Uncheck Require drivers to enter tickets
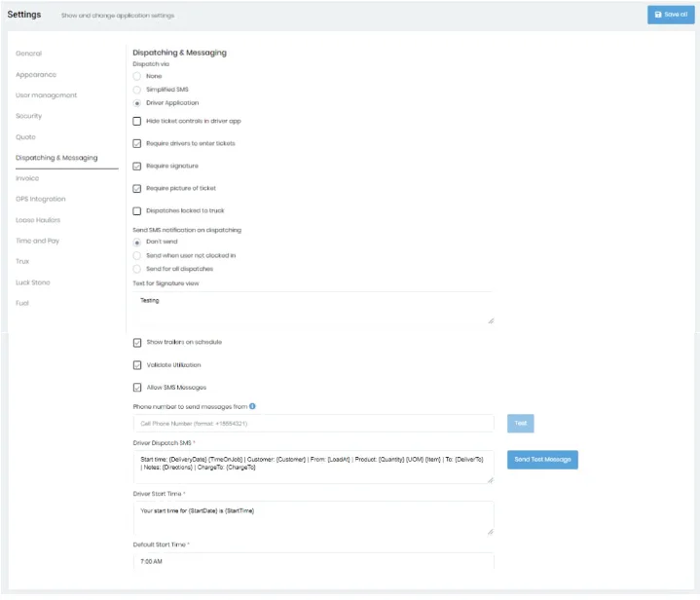The width and height of the screenshot is (700, 600). (137, 143)
